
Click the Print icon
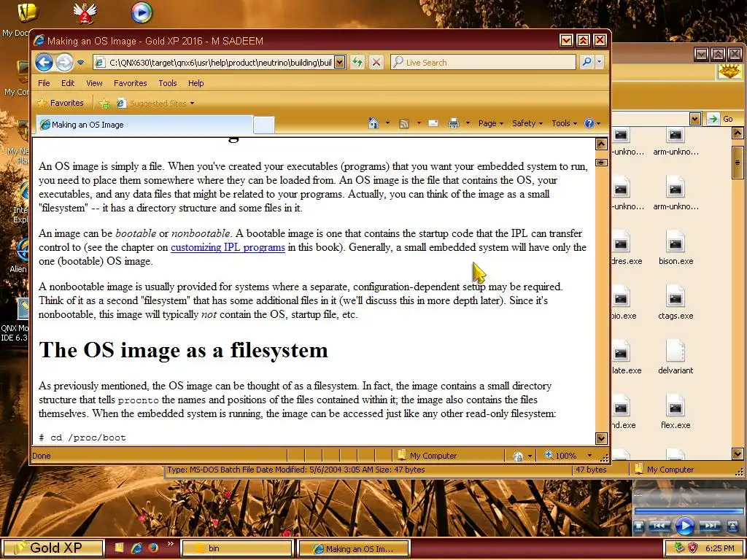(x=454, y=123)
